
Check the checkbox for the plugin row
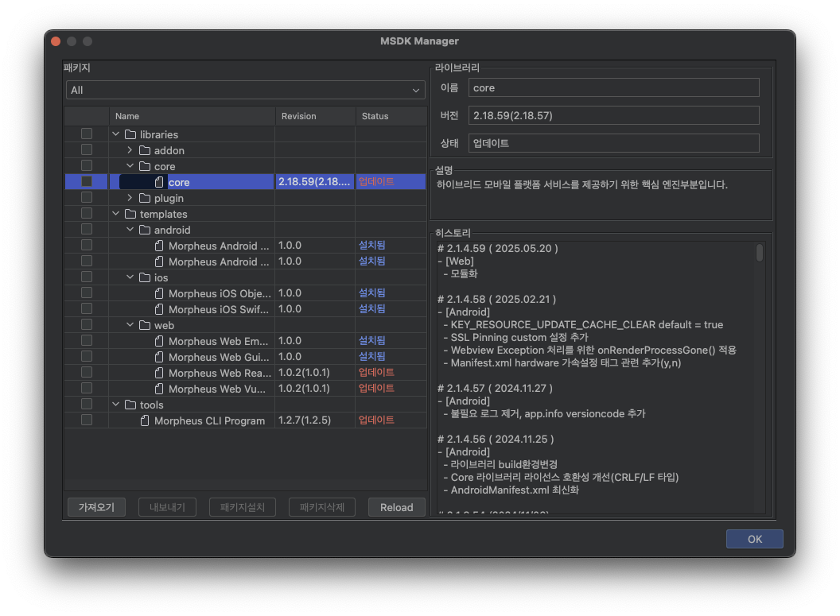point(86,197)
